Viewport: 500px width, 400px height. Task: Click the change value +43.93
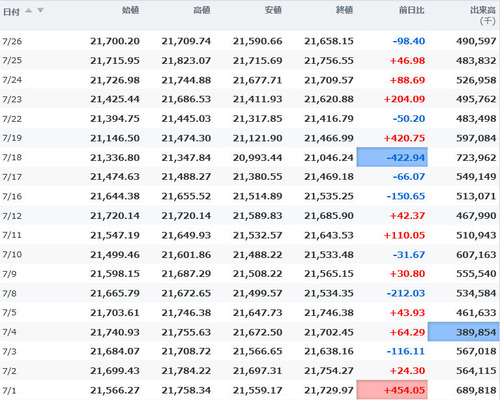(407, 313)
